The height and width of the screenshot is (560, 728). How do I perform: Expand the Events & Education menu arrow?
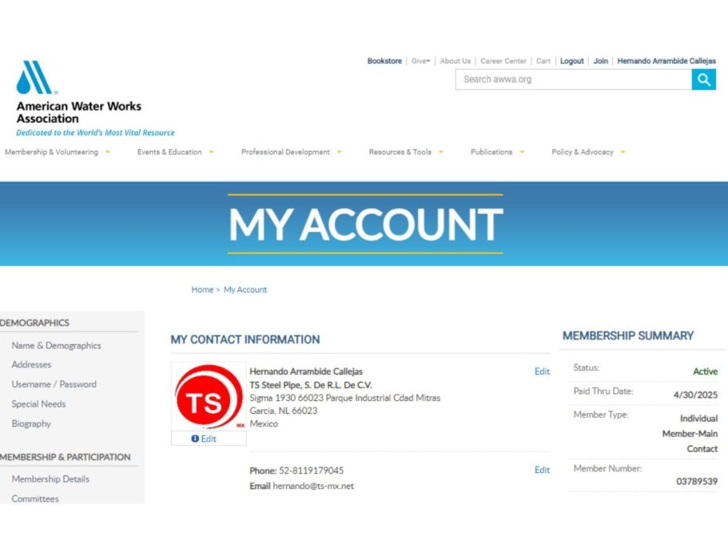tap(211, 152)
